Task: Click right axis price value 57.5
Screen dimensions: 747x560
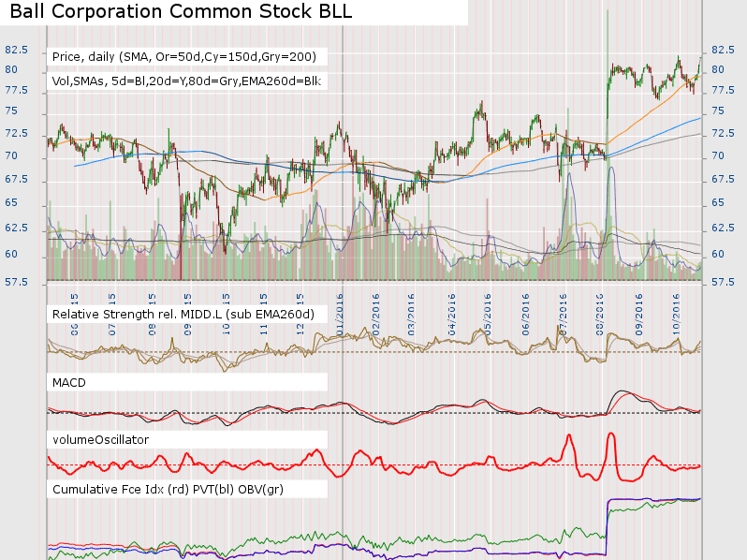Action: point(724,282)
